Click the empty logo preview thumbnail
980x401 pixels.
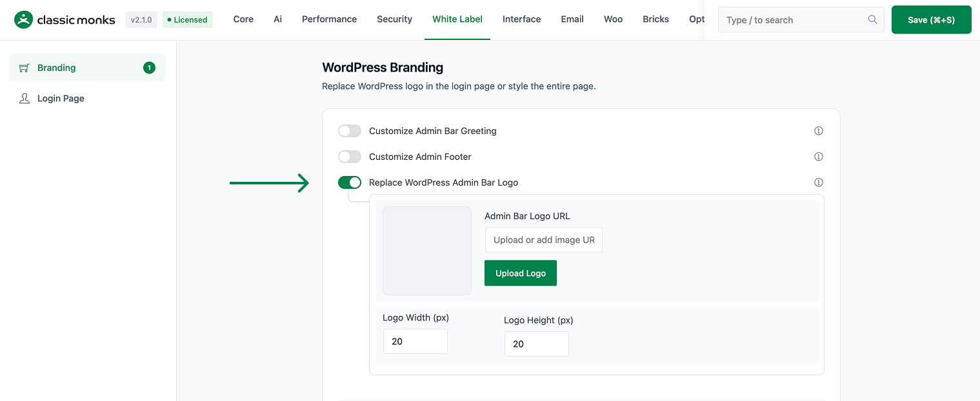427,251
